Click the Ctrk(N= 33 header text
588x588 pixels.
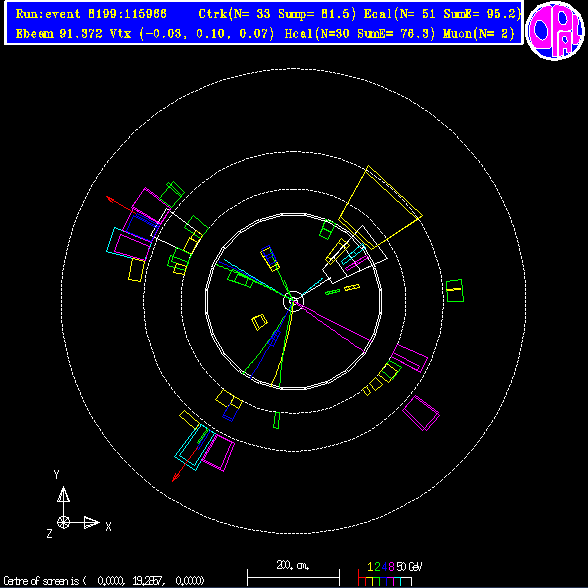pyautogui.click(x=234, y=14)
